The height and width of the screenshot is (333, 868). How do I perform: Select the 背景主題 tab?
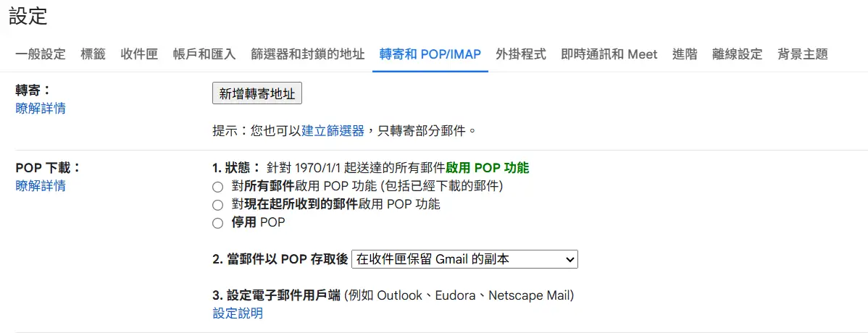pos(802,54)
